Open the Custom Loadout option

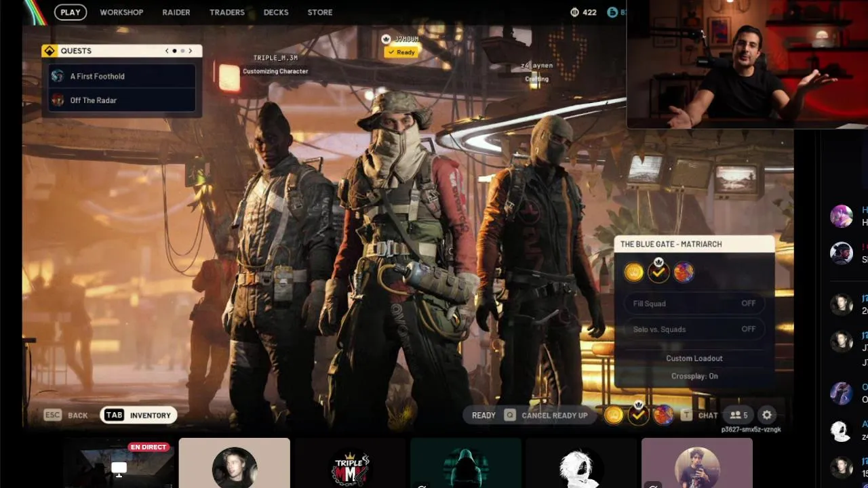coord(694,358)
